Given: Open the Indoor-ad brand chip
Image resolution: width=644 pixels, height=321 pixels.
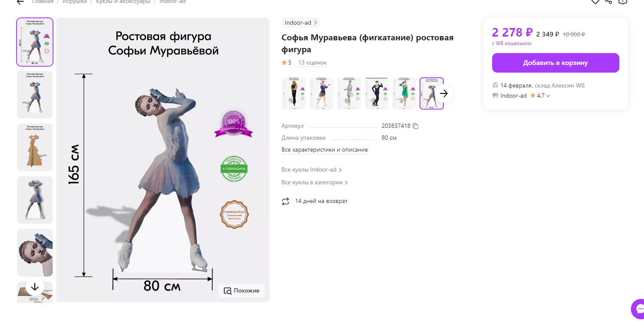Looking at the screenshot, I should pyautogui.click(x=301, y=23).
